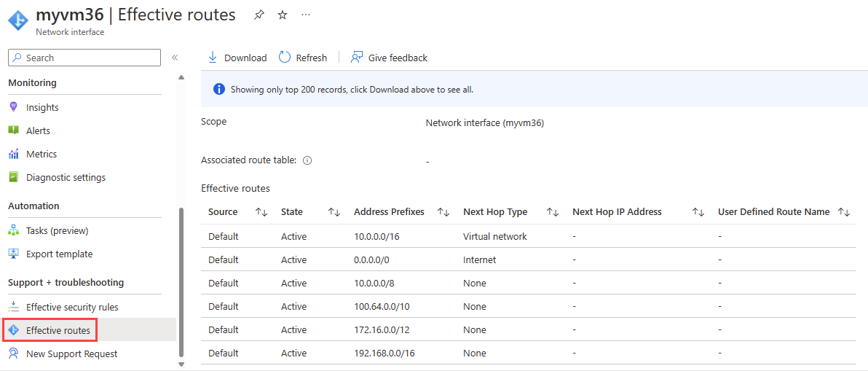Click info icon beside Associated route table

click(x=307, y=160)
